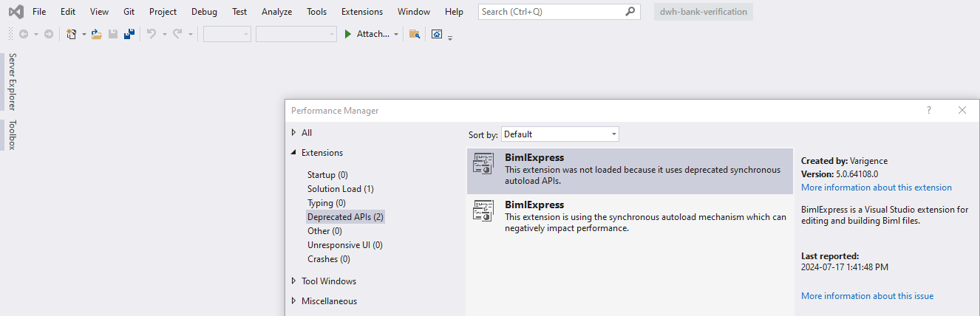Open the Help menu

point(455,12)
